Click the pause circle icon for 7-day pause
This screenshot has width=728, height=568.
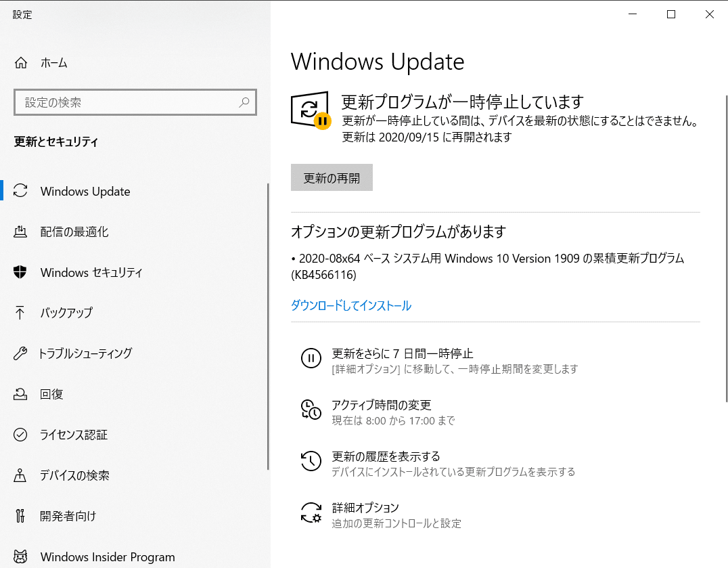point(311,358)
